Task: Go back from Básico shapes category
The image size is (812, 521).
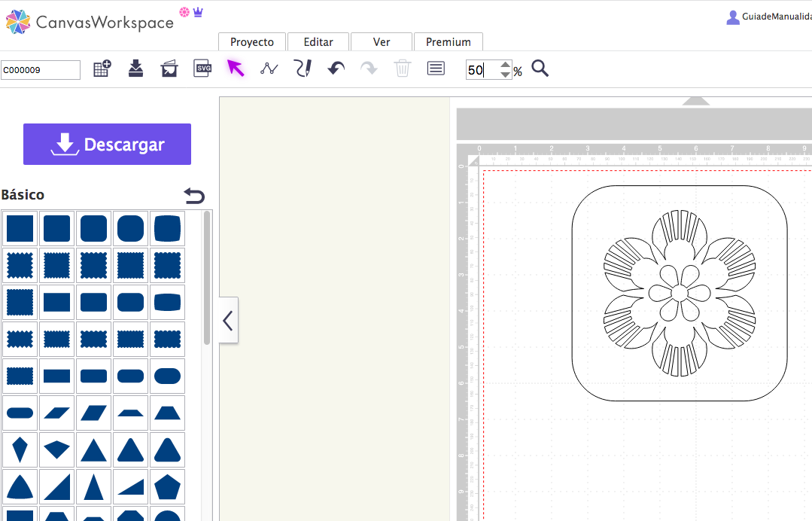Action: click(194, 196)
